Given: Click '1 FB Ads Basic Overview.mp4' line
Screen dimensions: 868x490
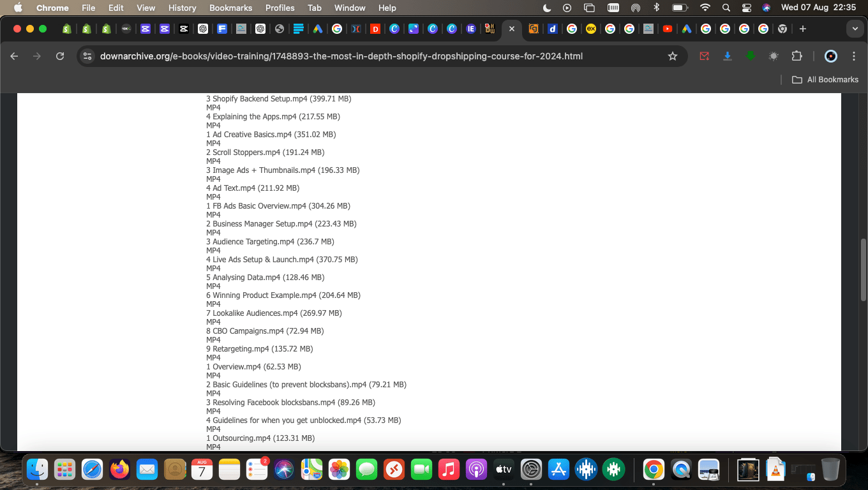Looking at the screenshot, I should (278, 206).
